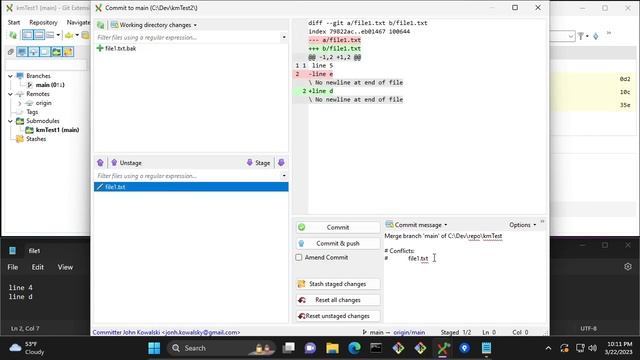The height and width of the screenshot is (360, 640).
Task: Click the Unstage button
Action: (126, 163)
